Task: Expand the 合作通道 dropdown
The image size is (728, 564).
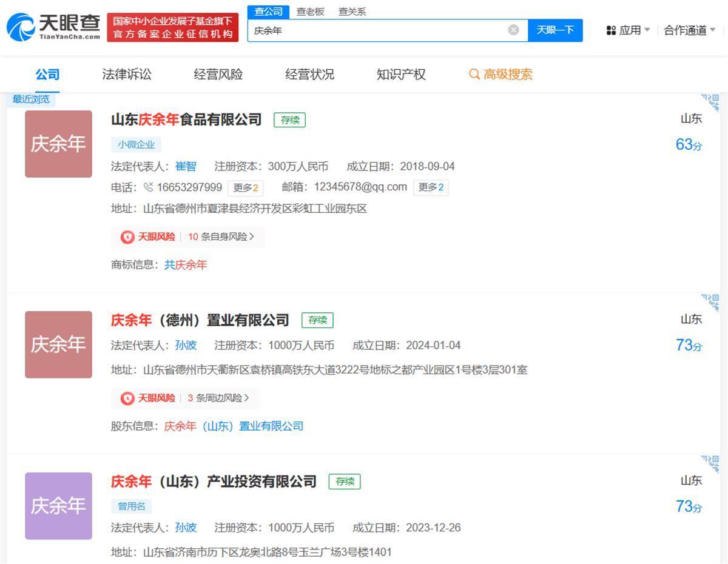Action: point(689,30)
